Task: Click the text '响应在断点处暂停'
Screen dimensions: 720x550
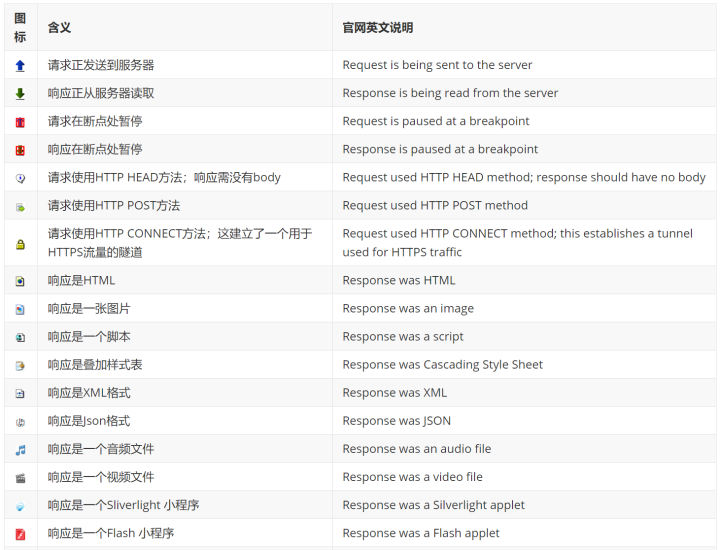Action: click(x=95, y=149)
